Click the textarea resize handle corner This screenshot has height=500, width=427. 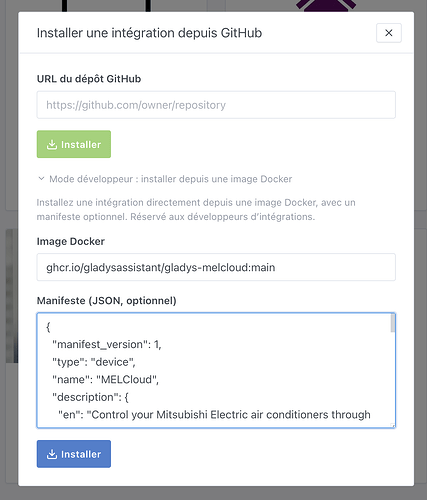(x=393, y=425)
